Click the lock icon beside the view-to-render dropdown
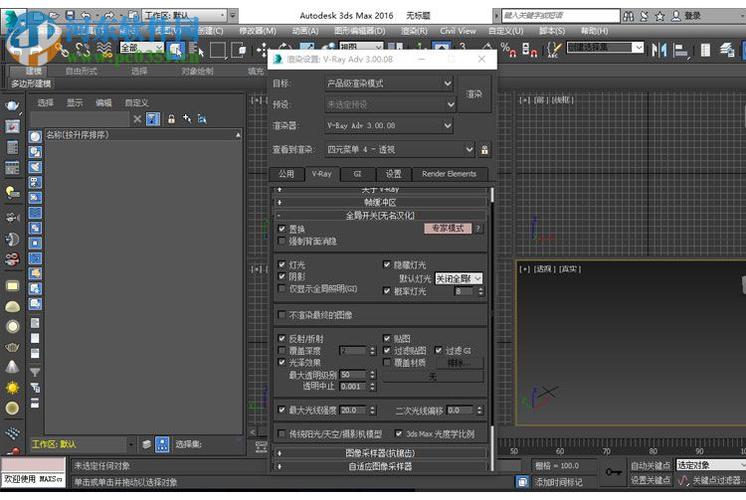The height and width of the screenshot is (500, 746). point(484,150)
